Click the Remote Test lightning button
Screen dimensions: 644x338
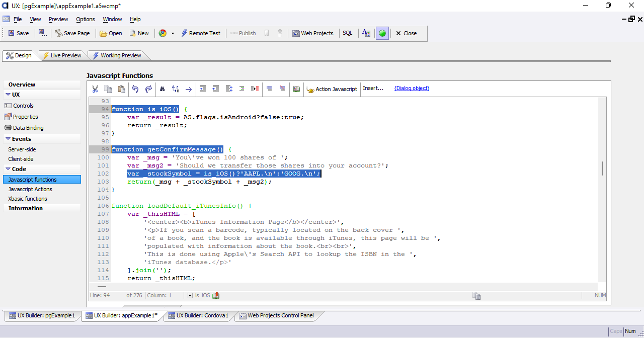pyautogui.click(x=200, y=33)
